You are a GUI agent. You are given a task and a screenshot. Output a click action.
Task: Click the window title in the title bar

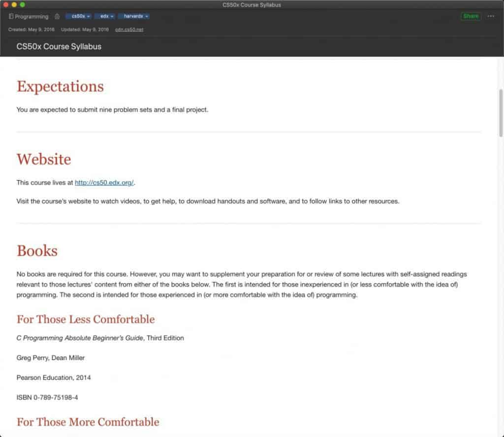252,5
